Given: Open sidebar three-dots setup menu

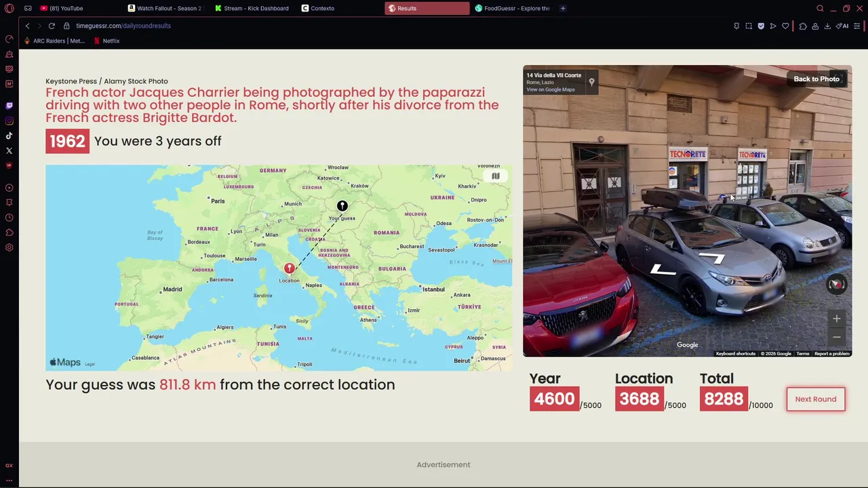Looking at the screenshot, I should pos(9,480).
